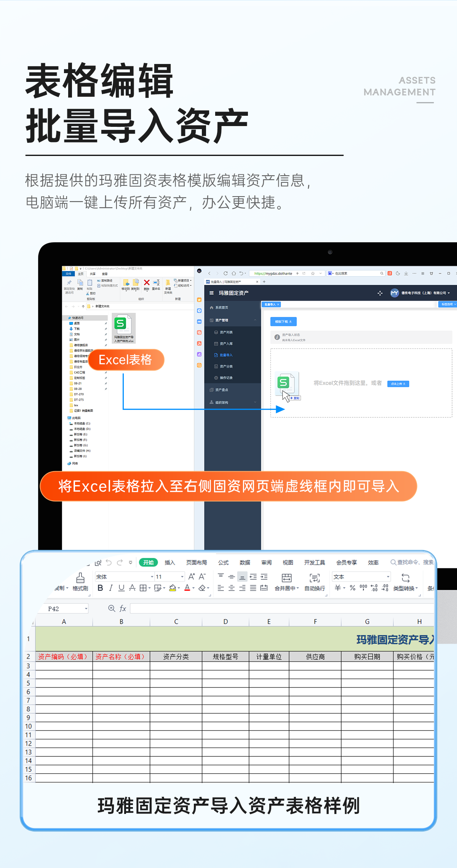Image resolution: width=457 pixels, height=868 pixels.
Task: Open the font name 宋体 dropdown
Action: pyautogui.click(x=152, y=577)
